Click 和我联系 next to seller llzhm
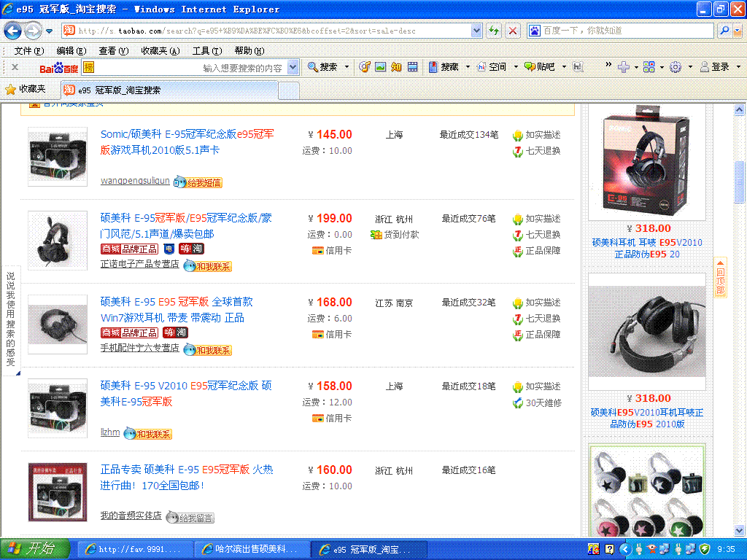Screen dimensions: 747x560 147,434
